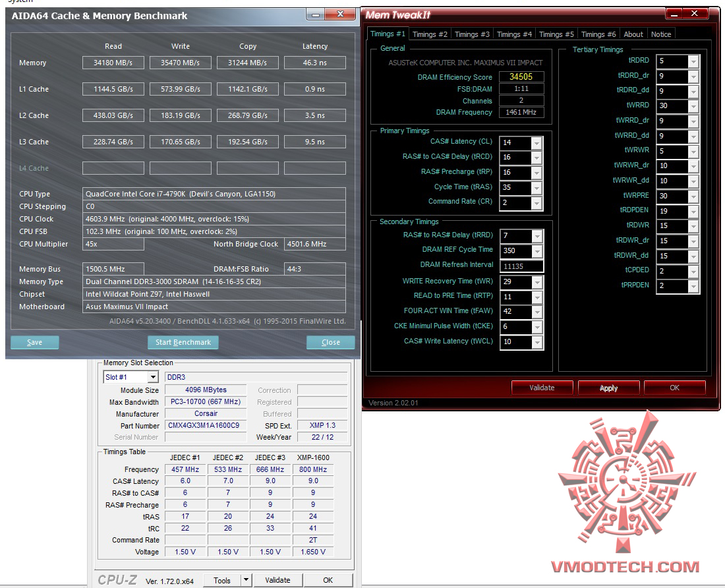This screenshot has height=588, width=725.
Task: Open tRDPDEN dropdown
Action: [693, 212]
